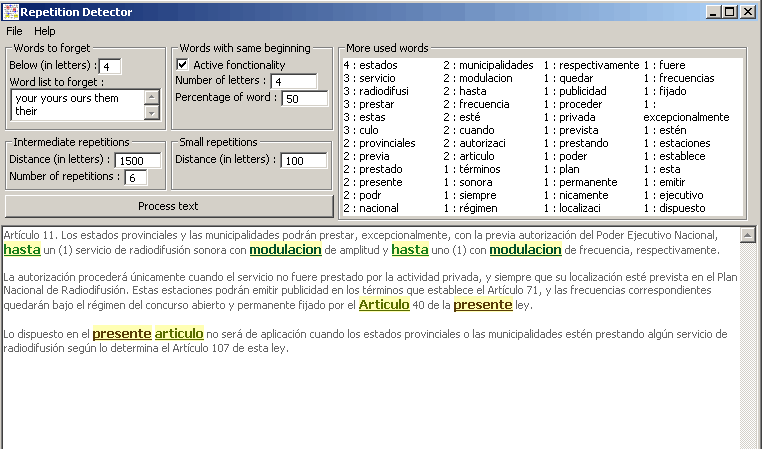
Task: Select '2 : frecuencia' entry
Action: point(477,104)
